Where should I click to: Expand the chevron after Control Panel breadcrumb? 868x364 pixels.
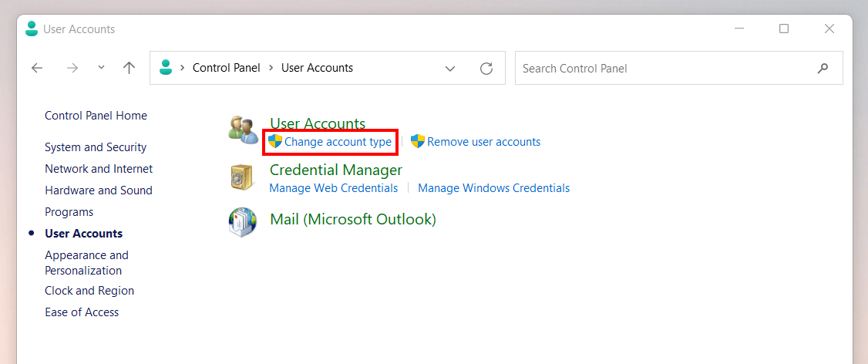pos(271,68)
